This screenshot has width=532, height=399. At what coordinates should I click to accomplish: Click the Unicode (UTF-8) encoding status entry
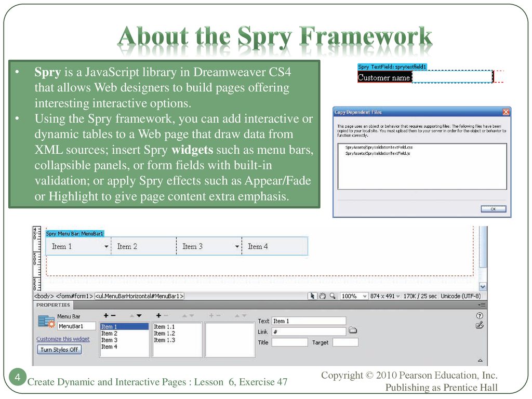460,296
